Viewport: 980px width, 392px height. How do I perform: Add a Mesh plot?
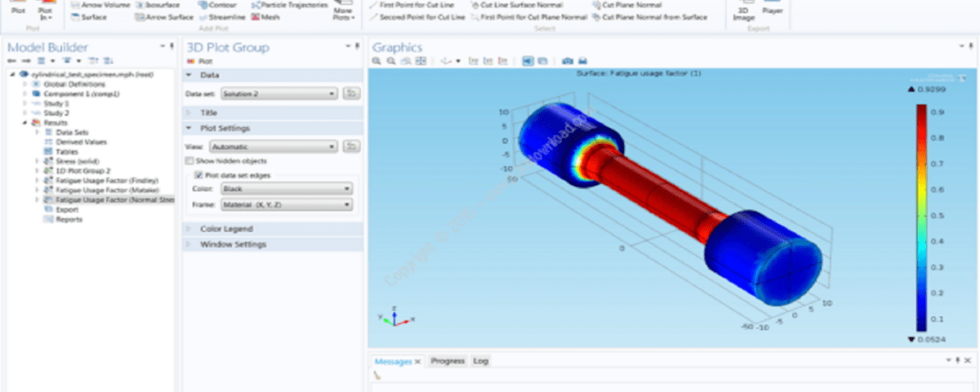(265, 16)
